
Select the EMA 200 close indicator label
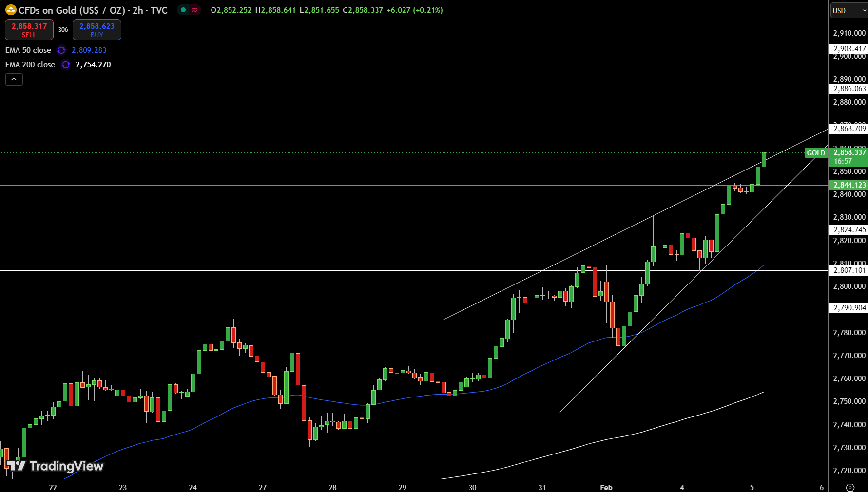coord(30,65)
